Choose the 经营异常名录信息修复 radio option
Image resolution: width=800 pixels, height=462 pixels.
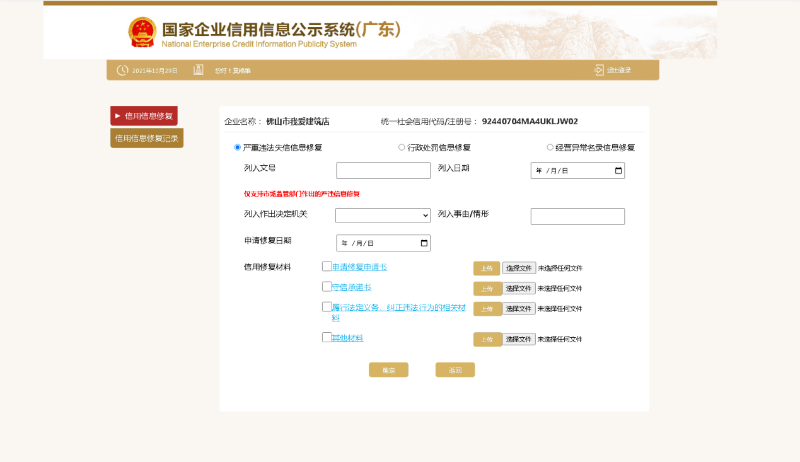pyautogui.click(x=550, y=147)
